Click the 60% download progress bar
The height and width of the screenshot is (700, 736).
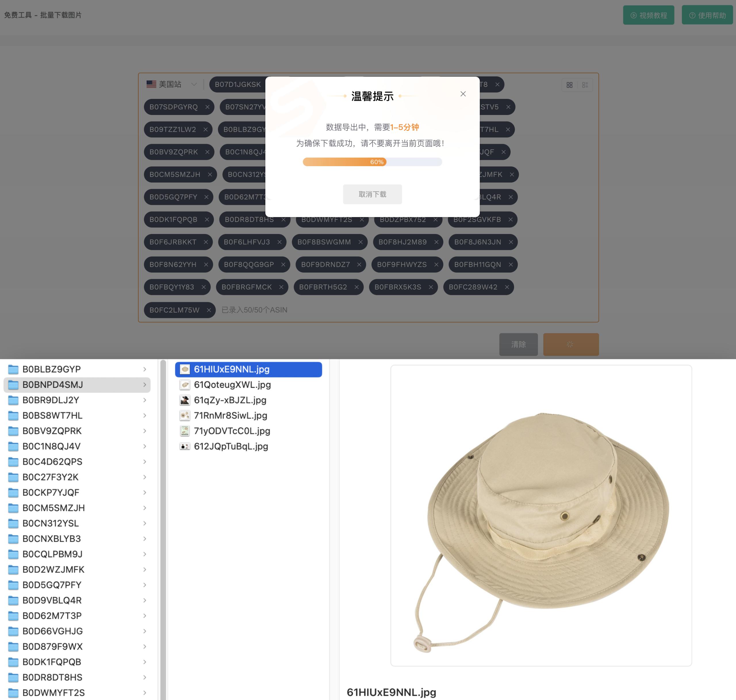[372, 162]
